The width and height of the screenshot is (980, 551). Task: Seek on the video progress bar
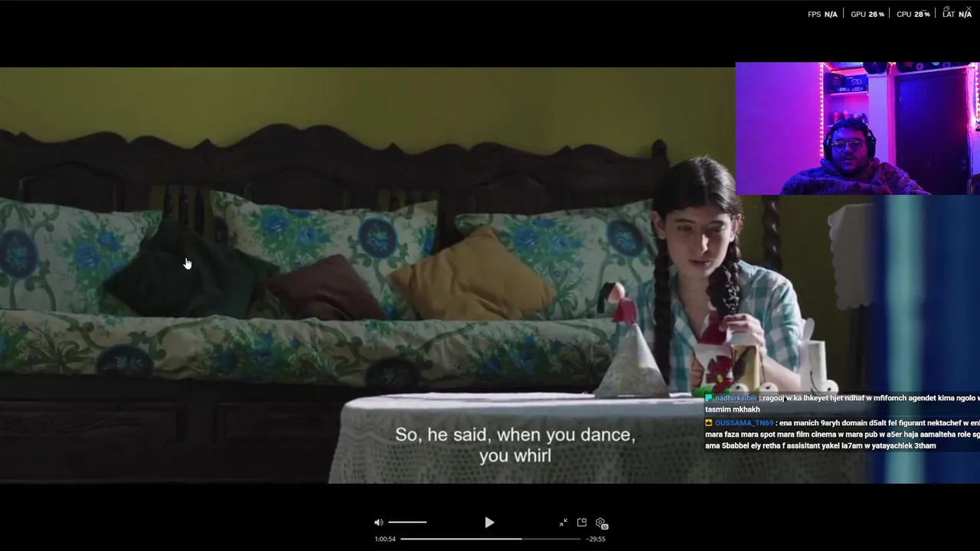tap(490, 539)
